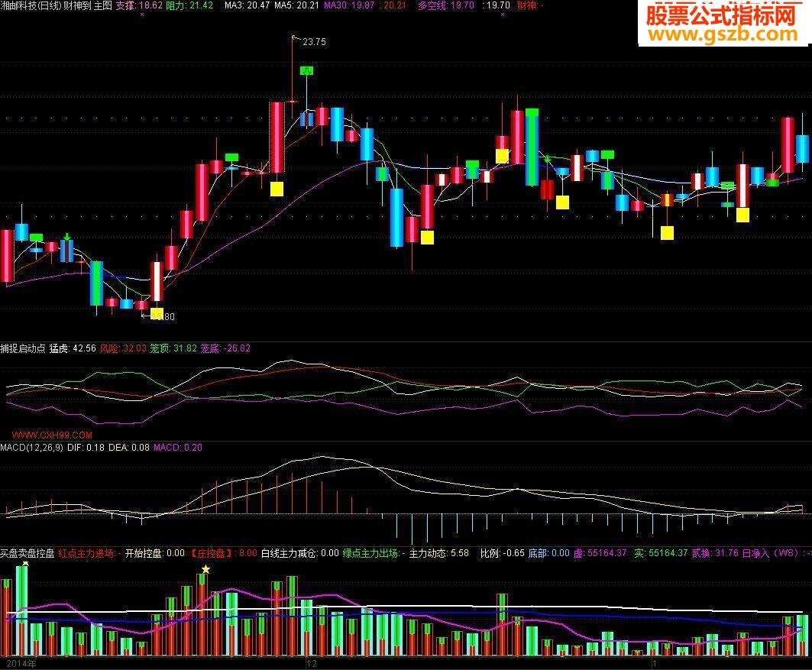The height and width of the screenshot is (670, 812).
Task: Select the MA30: 19.87 indicator readout
Action: [x=349, y=5]
